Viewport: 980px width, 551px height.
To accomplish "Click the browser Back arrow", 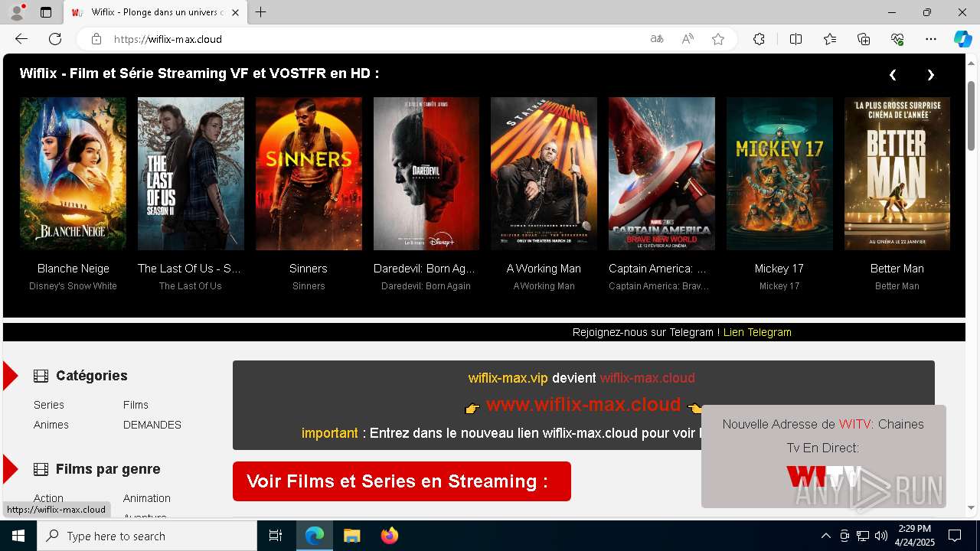I will pyautogui.click(x=21, y=39).
